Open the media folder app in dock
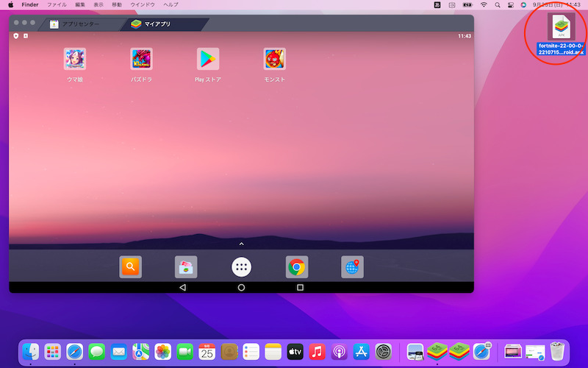The image size is (588, 368). click(x=186, y=267)
